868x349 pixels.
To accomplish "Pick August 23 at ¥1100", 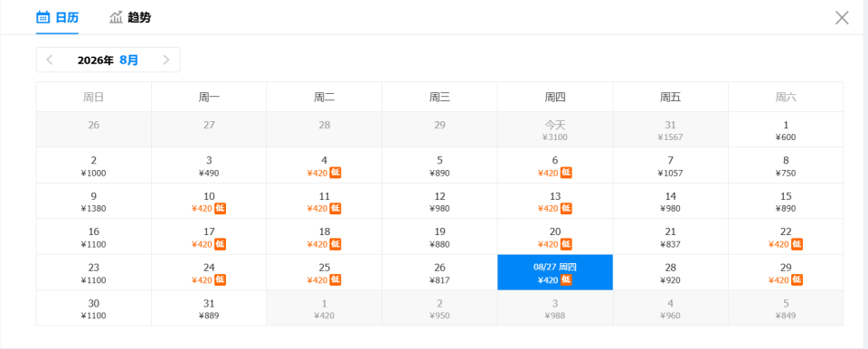I will click(93, 272).
